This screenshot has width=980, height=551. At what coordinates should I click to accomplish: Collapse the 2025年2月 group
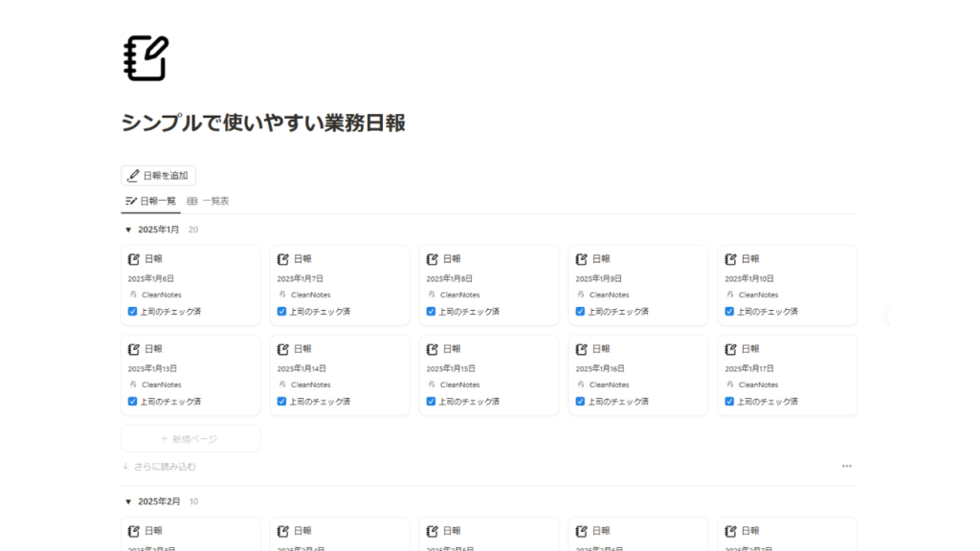point(128,501)
